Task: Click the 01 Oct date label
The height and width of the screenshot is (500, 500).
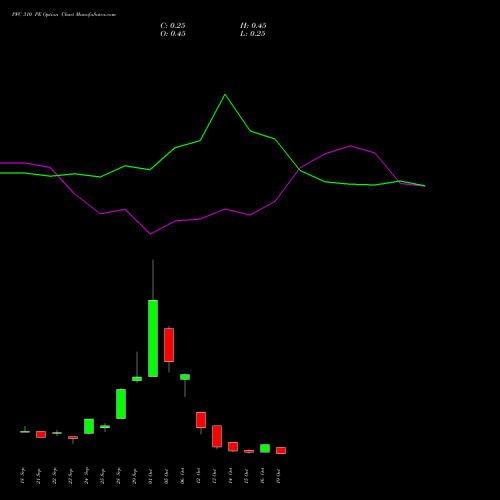Action: [150, 476]
